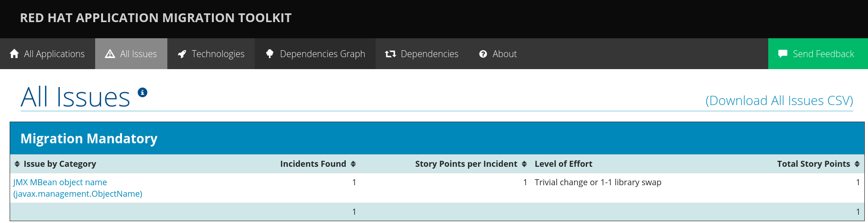Click the Migration Mandatory section header
This screenshot has height=223, width=868.
coord(89,139)
